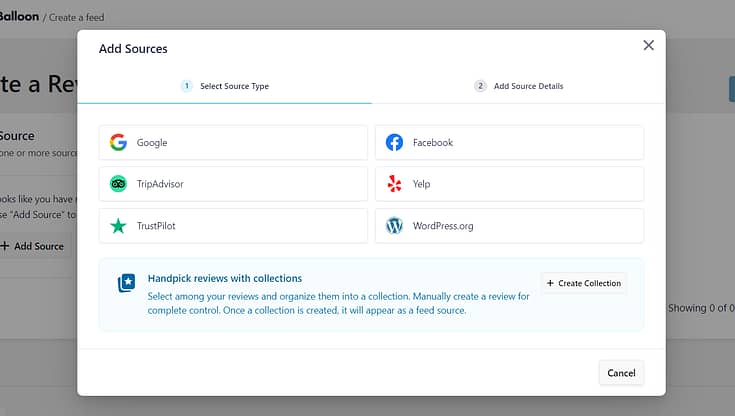Click the collections star icon
735x416 pixels.
[127, 283]
